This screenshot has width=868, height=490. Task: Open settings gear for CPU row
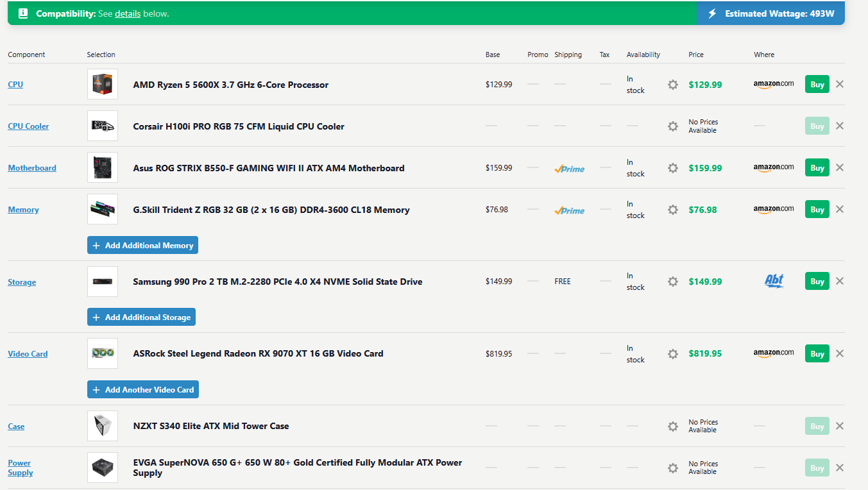[673, 85]
